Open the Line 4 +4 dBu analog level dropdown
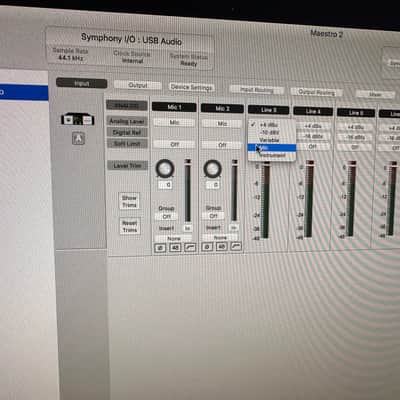400x400 pixels. (x=313, y=126)
